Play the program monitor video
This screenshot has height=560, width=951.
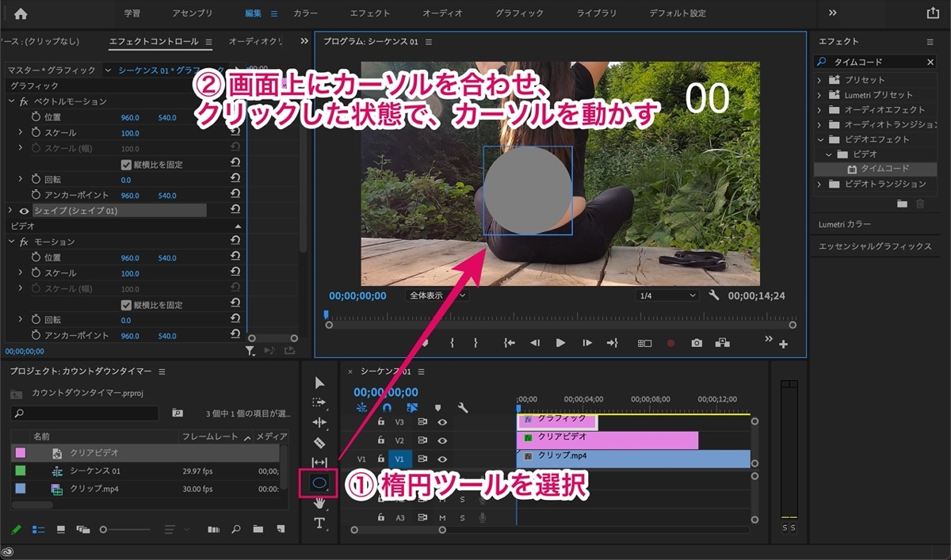point(560,343)
